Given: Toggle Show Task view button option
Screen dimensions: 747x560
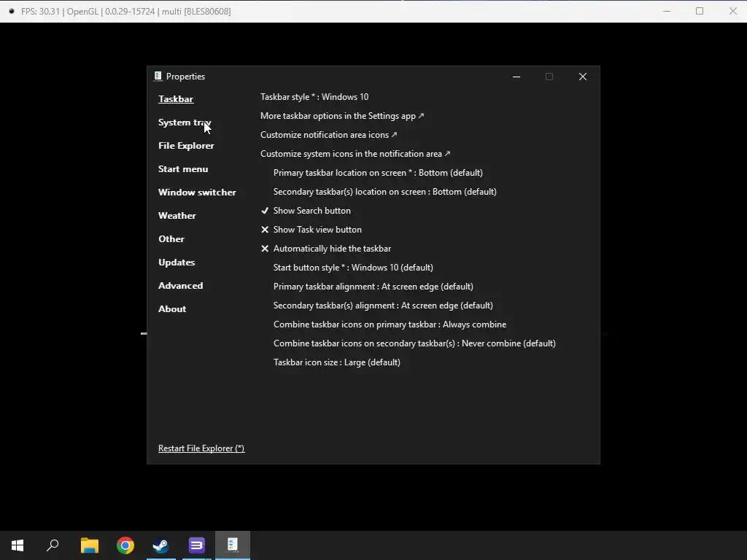Looking at the screenshot, I should pos(311,230).
